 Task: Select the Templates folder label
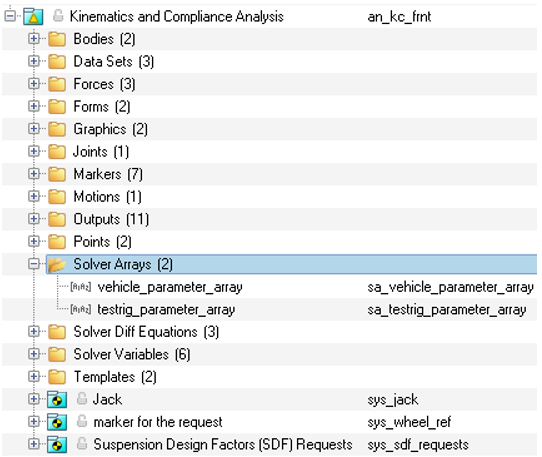pyautogui.click(x=115, y=377)
